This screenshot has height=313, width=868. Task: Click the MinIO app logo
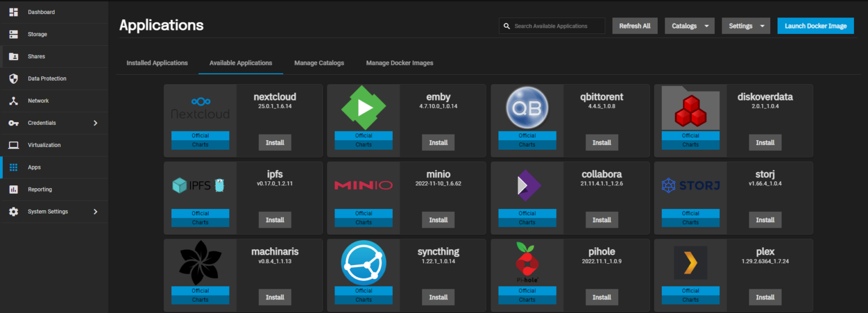point(363,185)
